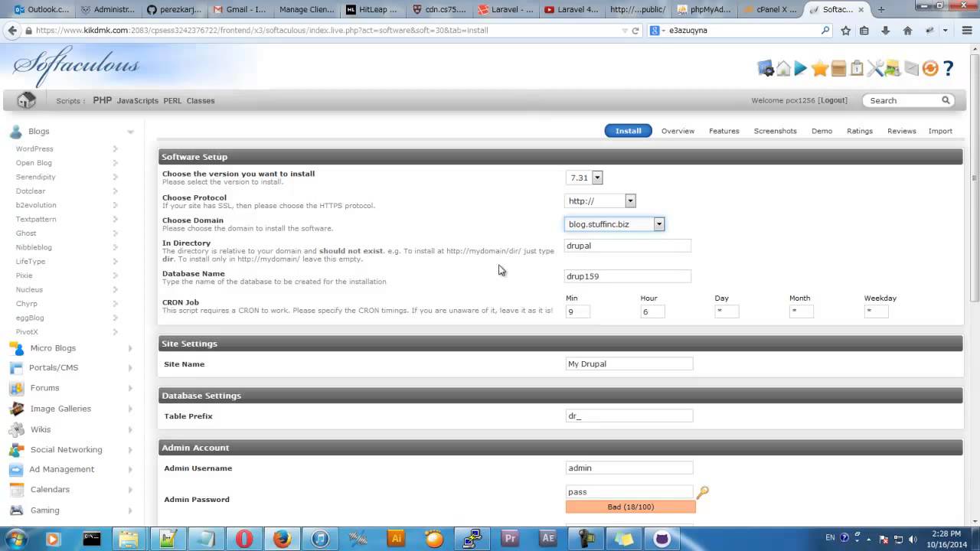Image resolution: width=980 pixels, height=551 pixels.
Task: Expand the Portals/CMS category
Action: [129, 368]
